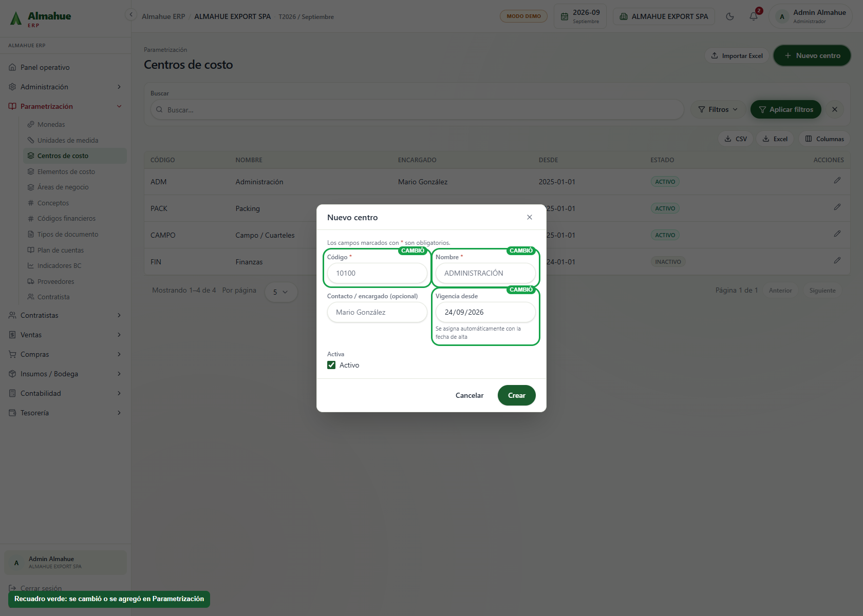Open notifications bell
863x616 pixels.
click(x=754, y=16)
